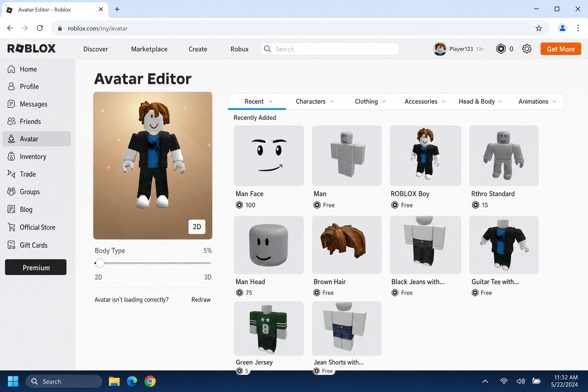Screen dimensions: 588x392
Task: Open Chrome from the taskbar
Action: (150, 381)
